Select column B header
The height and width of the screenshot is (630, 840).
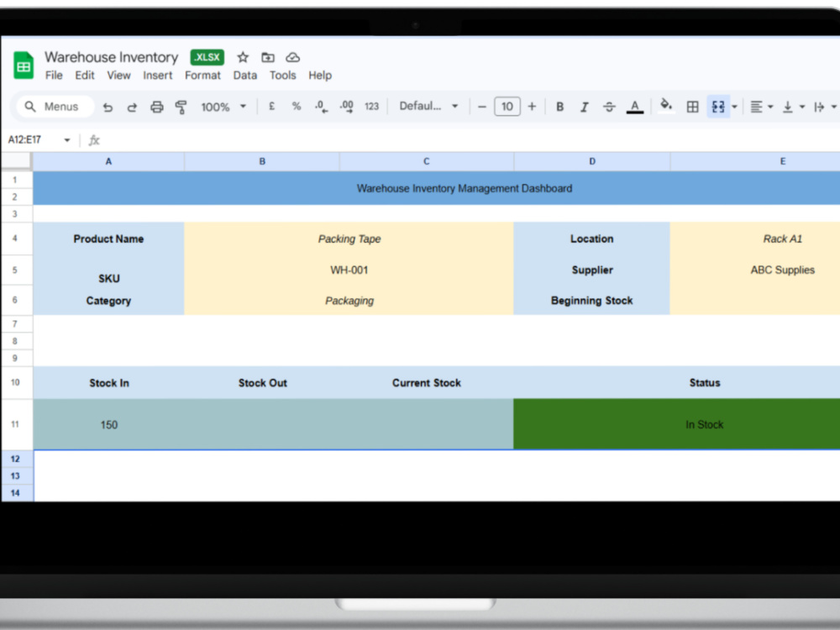pyautogui.click(x=262, y=161)
